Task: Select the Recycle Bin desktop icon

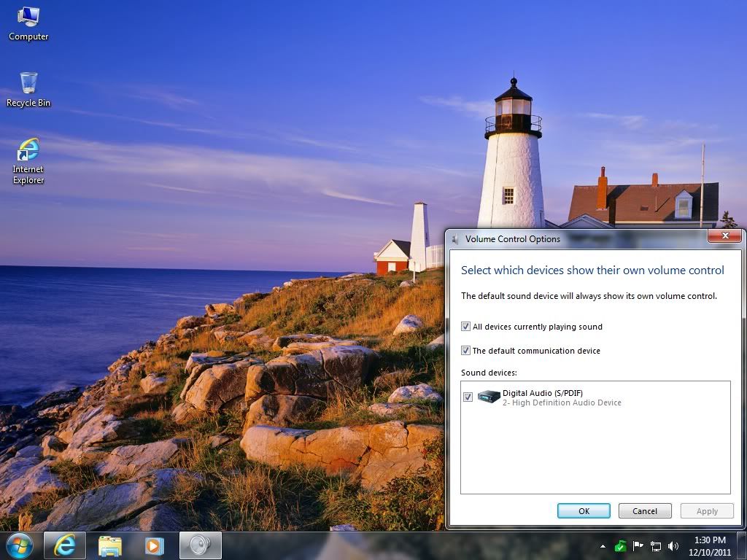Action: (28, 90)
